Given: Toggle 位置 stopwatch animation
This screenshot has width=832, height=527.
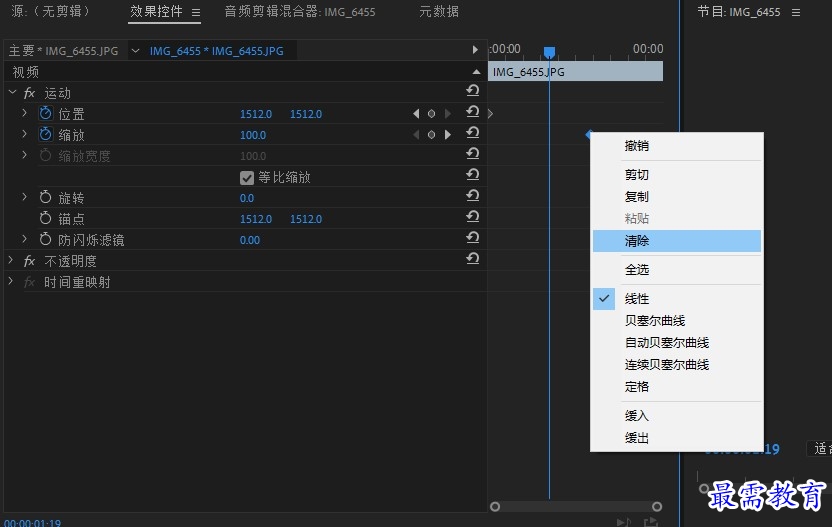Looking at the screenshot, I should coord(46,113).
